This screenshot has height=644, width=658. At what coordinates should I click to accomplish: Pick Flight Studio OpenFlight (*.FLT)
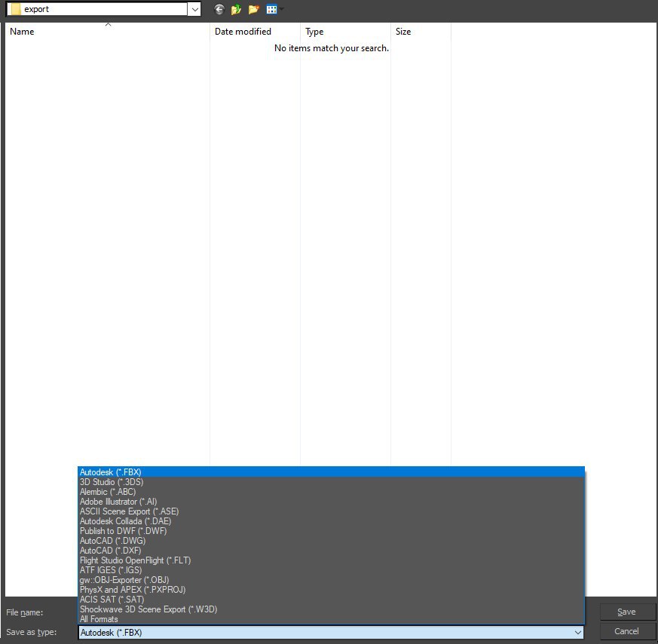pos(331,560)
